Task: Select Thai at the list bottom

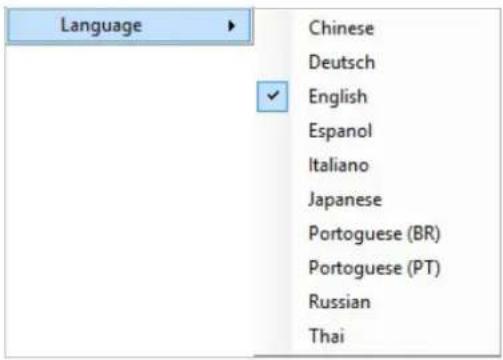Action: click(326, 336)
